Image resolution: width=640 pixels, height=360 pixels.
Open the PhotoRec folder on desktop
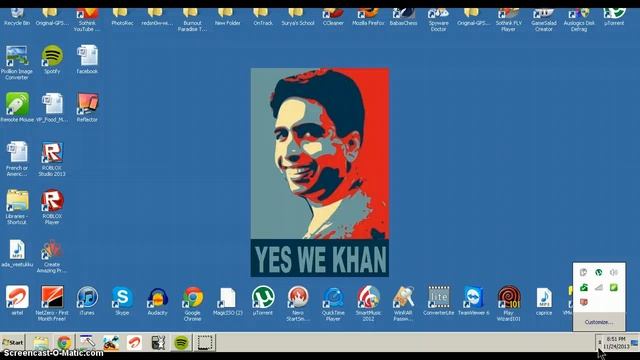tap(122, 17)
